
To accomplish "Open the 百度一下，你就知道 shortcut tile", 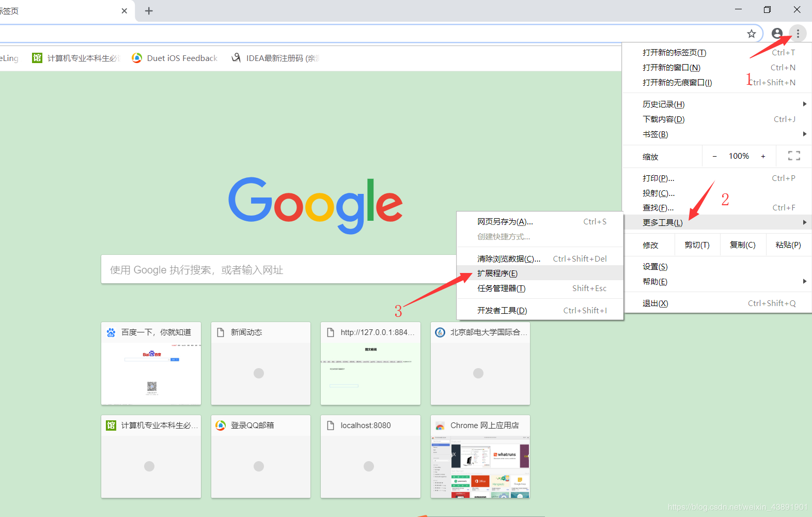I will tap(151, 363).
